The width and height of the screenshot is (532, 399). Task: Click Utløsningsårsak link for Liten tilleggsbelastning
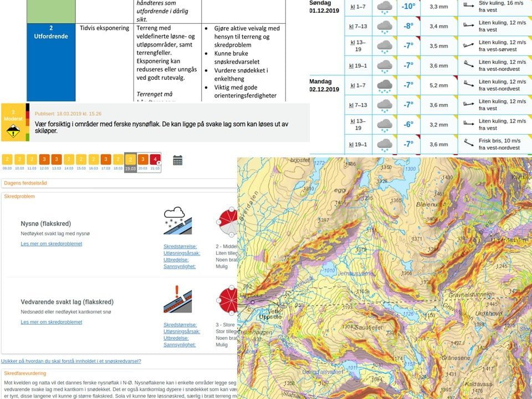click(x=182, y=253)
